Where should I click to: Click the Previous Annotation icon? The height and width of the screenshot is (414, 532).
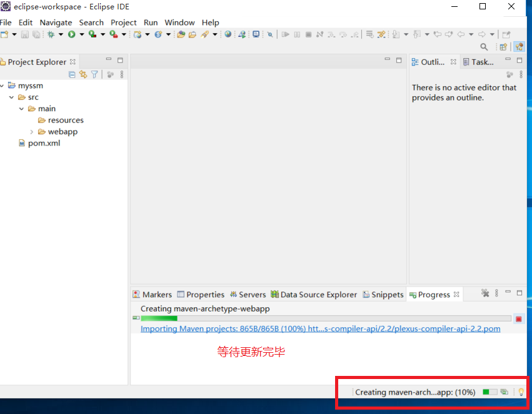[417, 34]
